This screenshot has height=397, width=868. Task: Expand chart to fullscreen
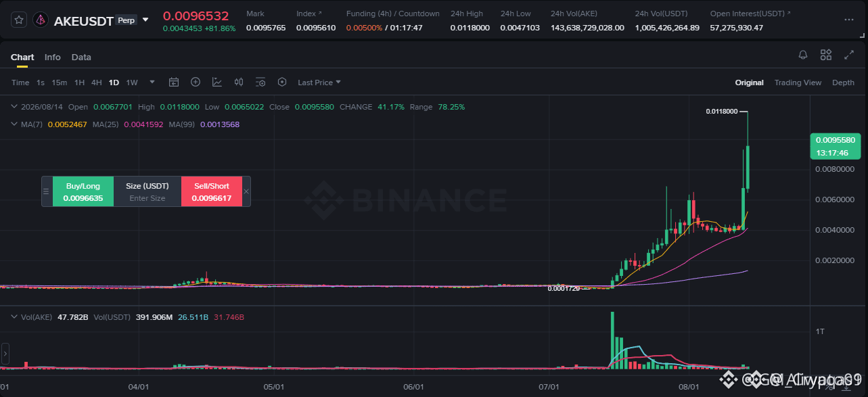tap(849, 55)
